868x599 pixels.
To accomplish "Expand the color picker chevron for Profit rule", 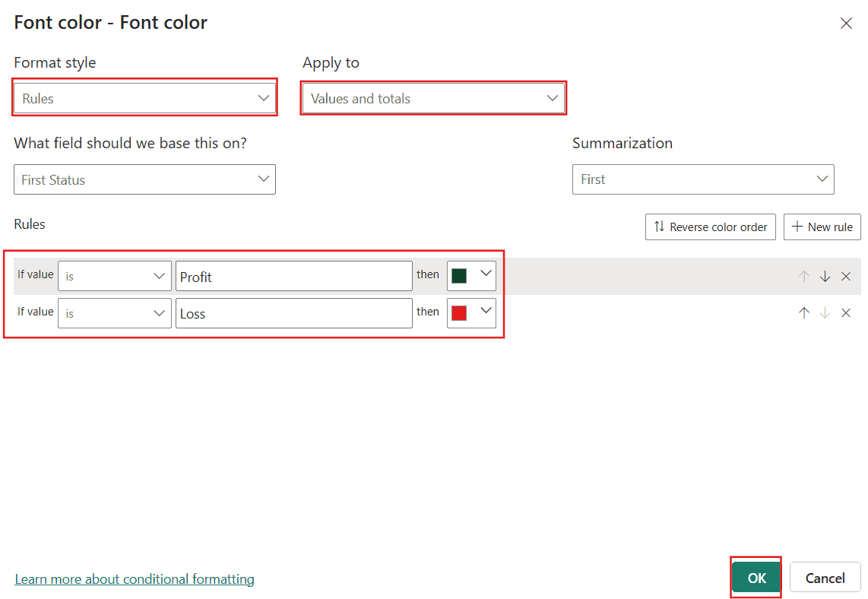I will click(x=486, y=274).
